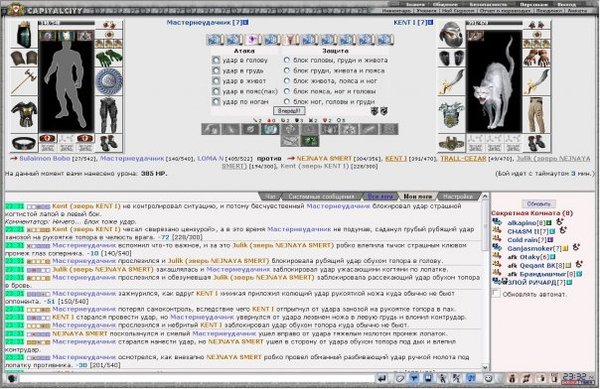Inspect left fighter's round shield slot
Screen dimensions: 600x389
109,81
